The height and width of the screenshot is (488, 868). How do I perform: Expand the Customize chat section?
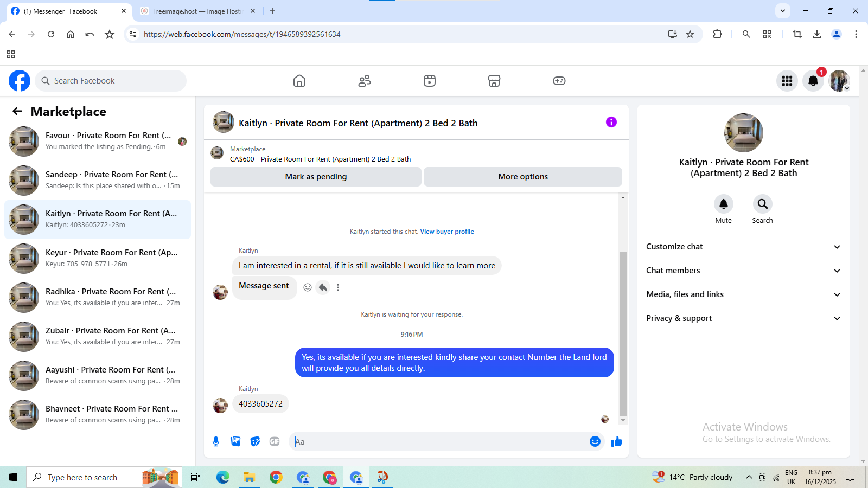tap(744, 247)
